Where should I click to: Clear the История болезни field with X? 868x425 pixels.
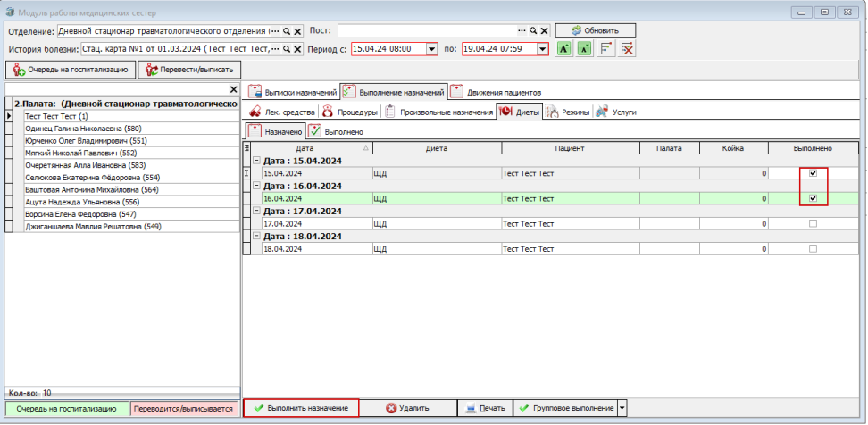tap(297, 49)
